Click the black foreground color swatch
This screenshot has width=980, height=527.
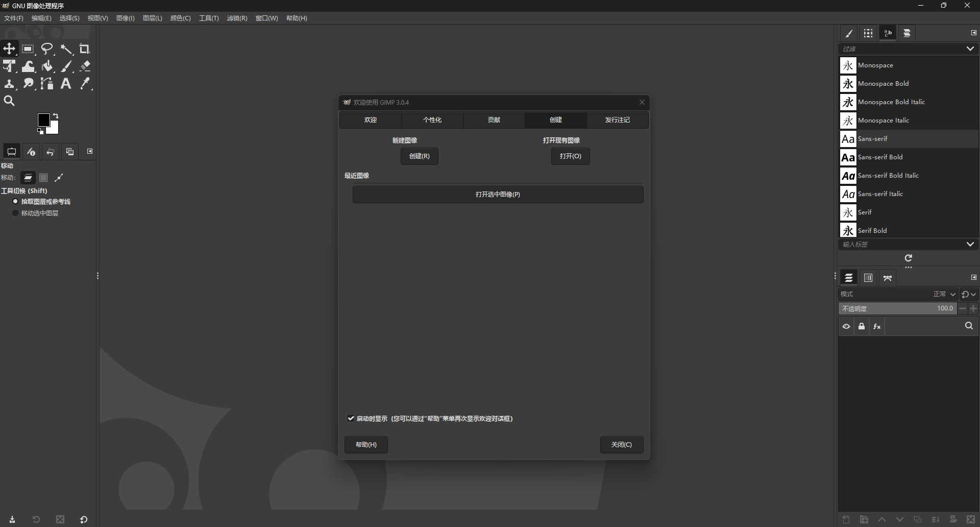(x=43, y=119)
